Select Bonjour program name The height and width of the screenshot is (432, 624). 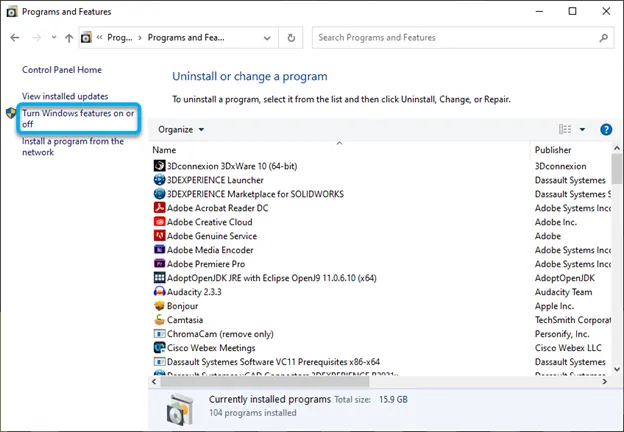(x=182, y=306)
